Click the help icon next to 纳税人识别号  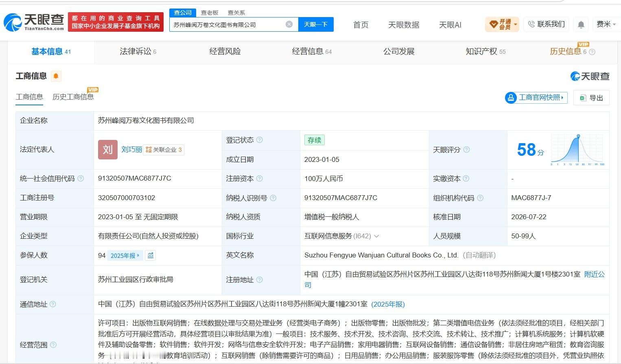tap(273, 198)
